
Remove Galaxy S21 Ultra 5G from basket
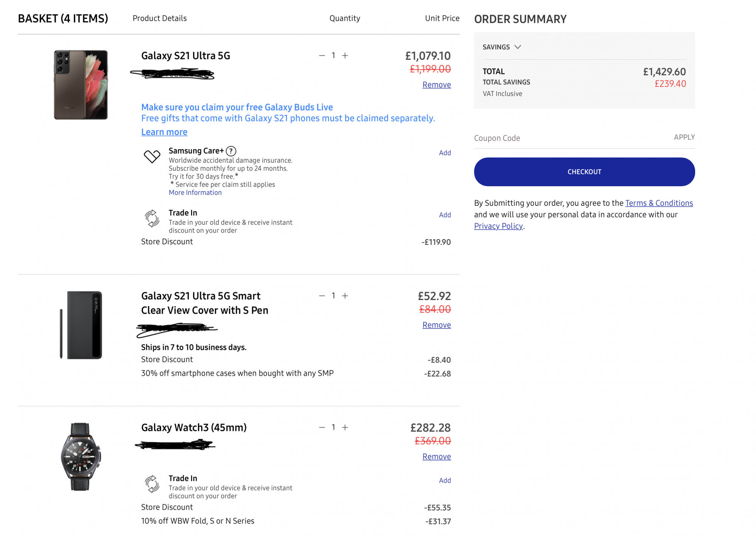coord(436,85)
